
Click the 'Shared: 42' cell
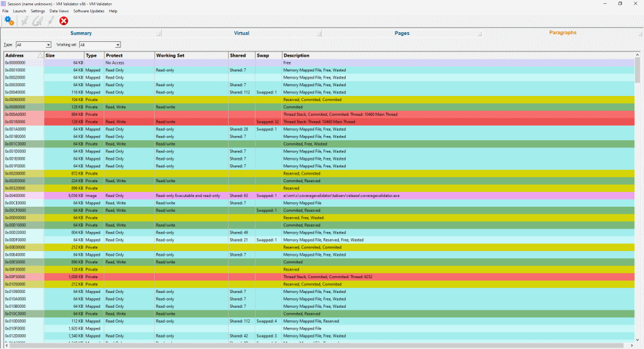click(241, 336)
